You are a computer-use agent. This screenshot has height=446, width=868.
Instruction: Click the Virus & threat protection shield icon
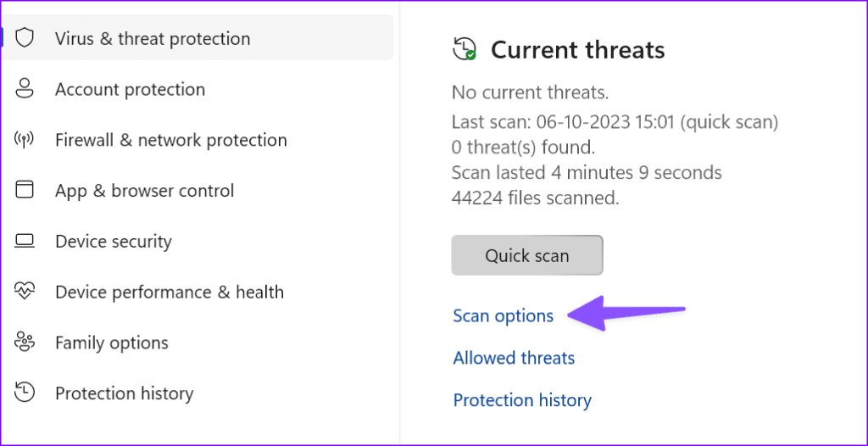tap(25, 38)
